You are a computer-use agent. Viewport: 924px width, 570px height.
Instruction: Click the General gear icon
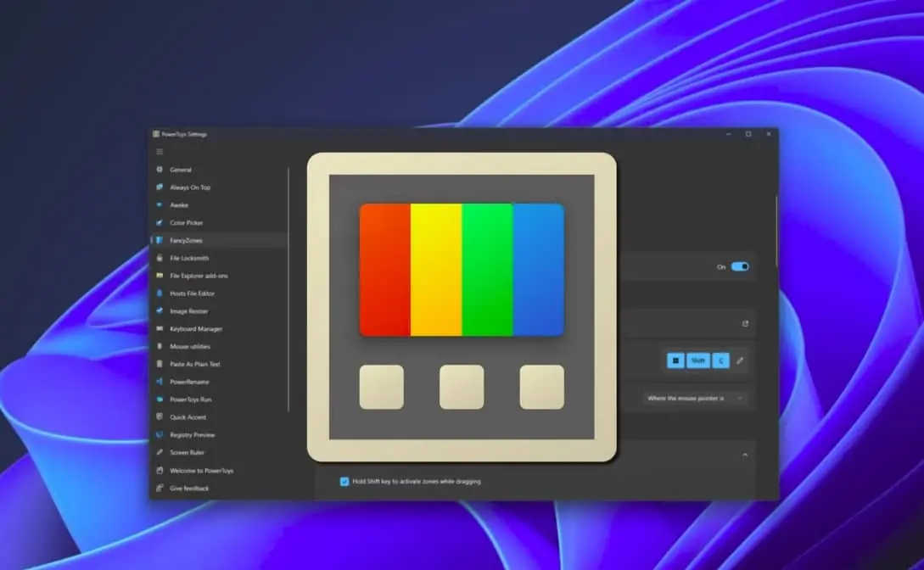point(160,170)
